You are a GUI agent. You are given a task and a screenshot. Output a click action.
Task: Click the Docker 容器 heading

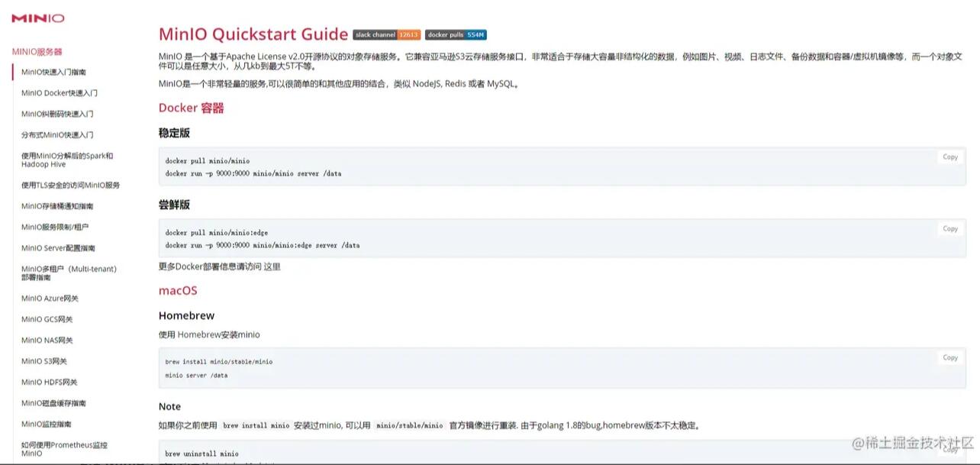click(x=192, y=108)
